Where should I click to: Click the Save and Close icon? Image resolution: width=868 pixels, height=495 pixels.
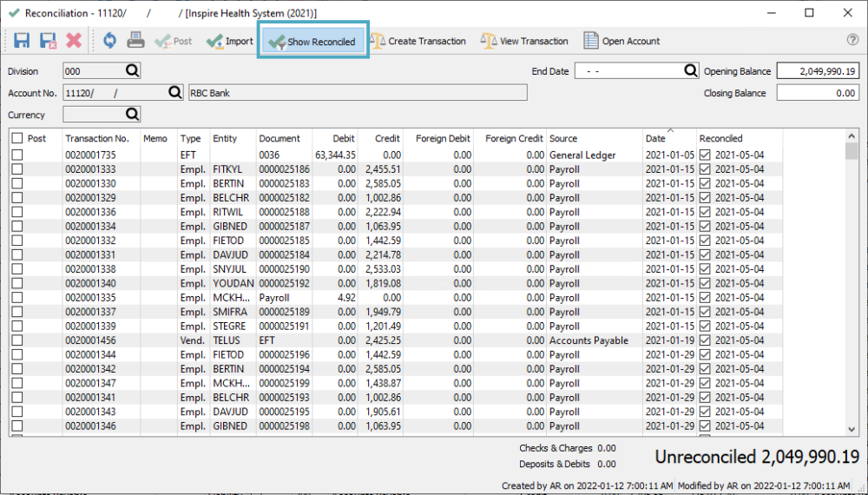point(48,41)
